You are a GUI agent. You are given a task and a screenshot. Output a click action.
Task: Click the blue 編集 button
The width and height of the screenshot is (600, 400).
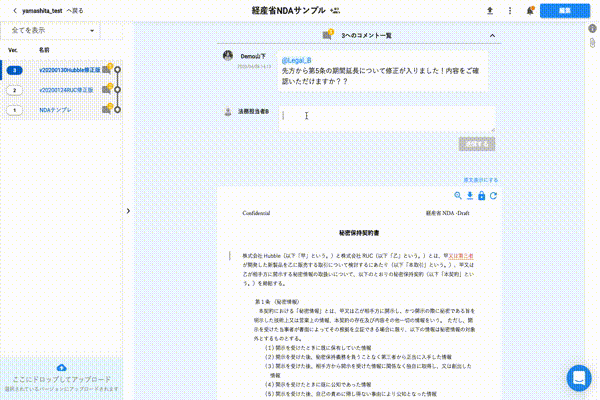point(565,11)
